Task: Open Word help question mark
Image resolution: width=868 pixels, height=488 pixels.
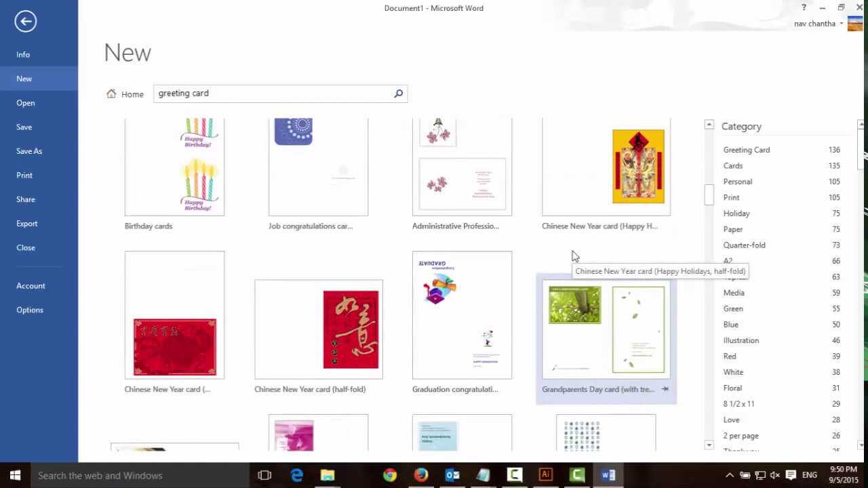Action: [804, 7]
